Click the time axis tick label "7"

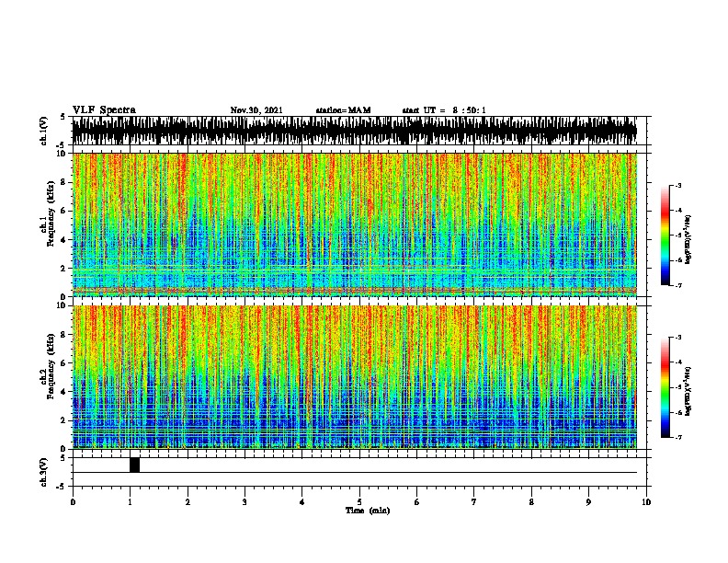474,502
